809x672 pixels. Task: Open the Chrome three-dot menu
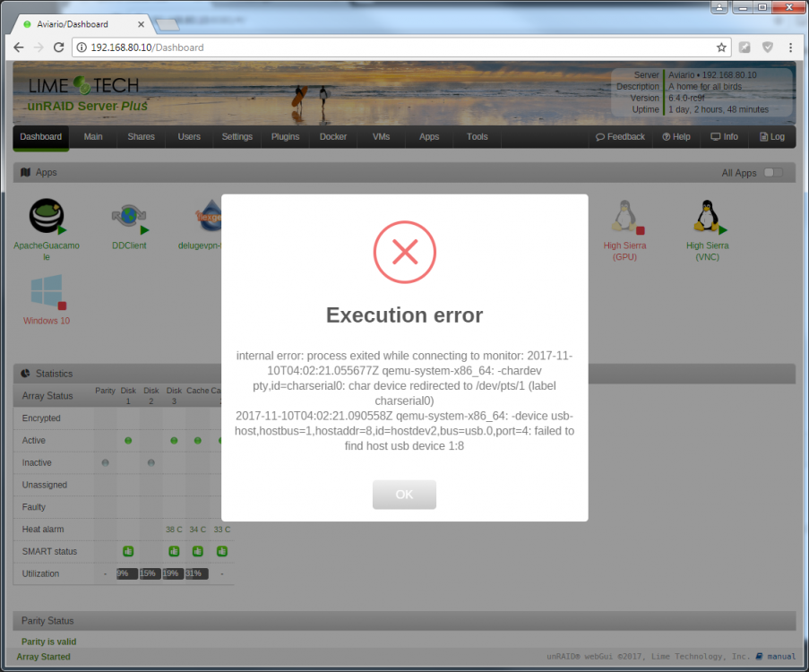[x=790, y=47]
